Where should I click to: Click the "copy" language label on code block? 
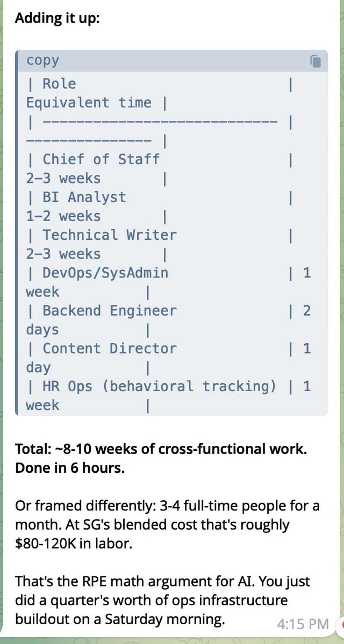[43, 61]
